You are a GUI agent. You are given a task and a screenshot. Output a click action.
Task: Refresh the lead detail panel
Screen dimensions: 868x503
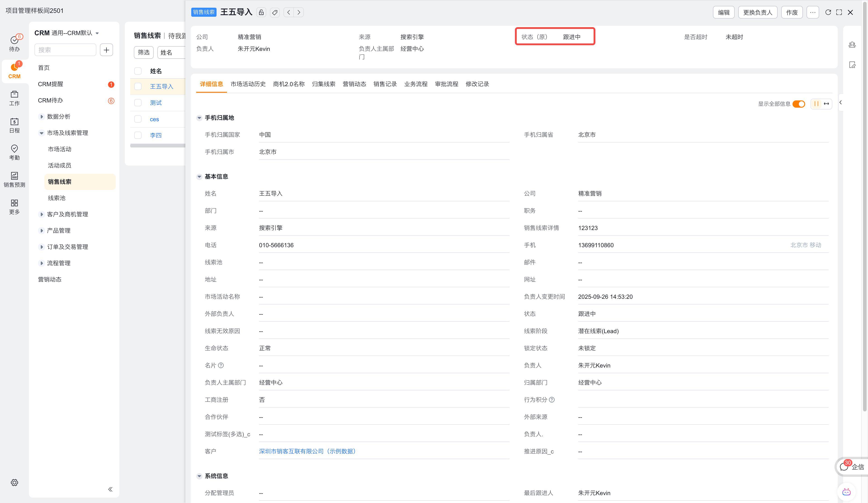(x=828, y=12)
